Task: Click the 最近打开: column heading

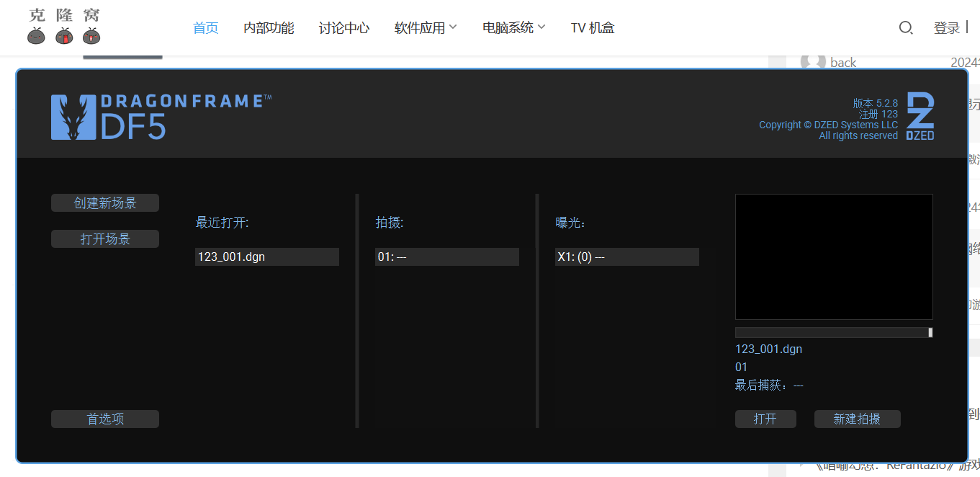Action: (x=222, y=223)
